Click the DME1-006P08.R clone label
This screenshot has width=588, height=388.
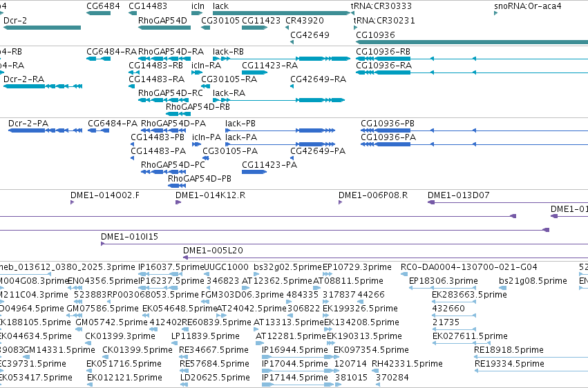(x=372, y=195)
